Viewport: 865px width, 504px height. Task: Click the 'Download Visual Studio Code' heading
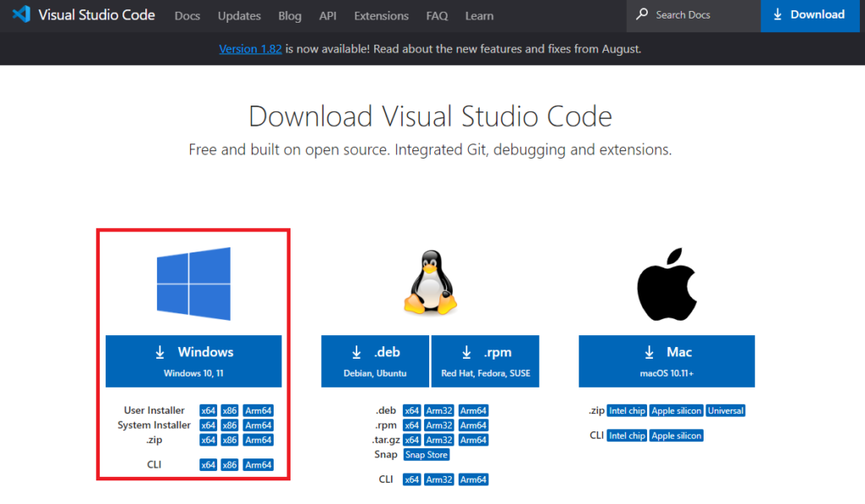[x=430, y=117]
